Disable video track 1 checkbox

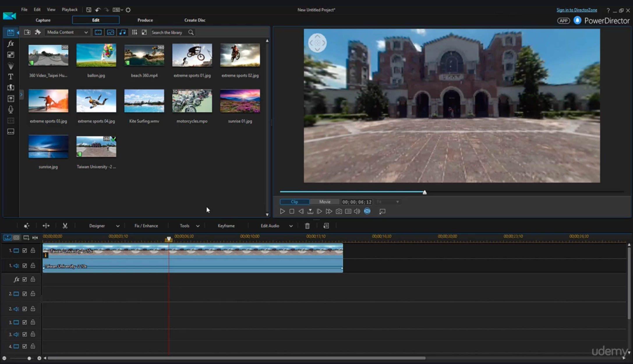coord(25,250)
